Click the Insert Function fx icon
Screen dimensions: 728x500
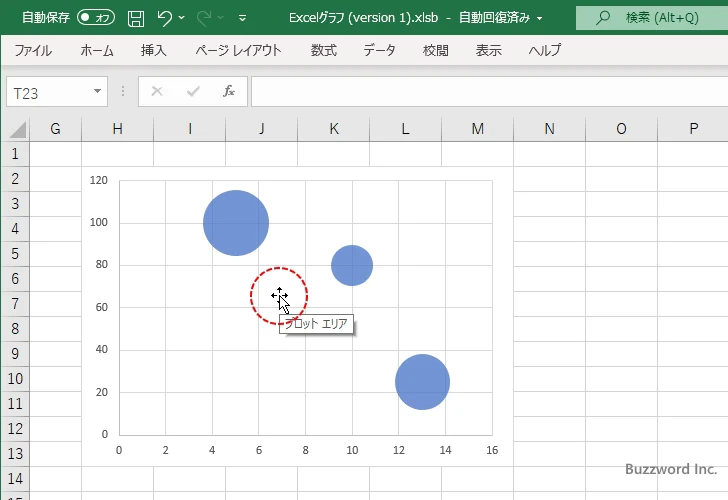point(229,91)
